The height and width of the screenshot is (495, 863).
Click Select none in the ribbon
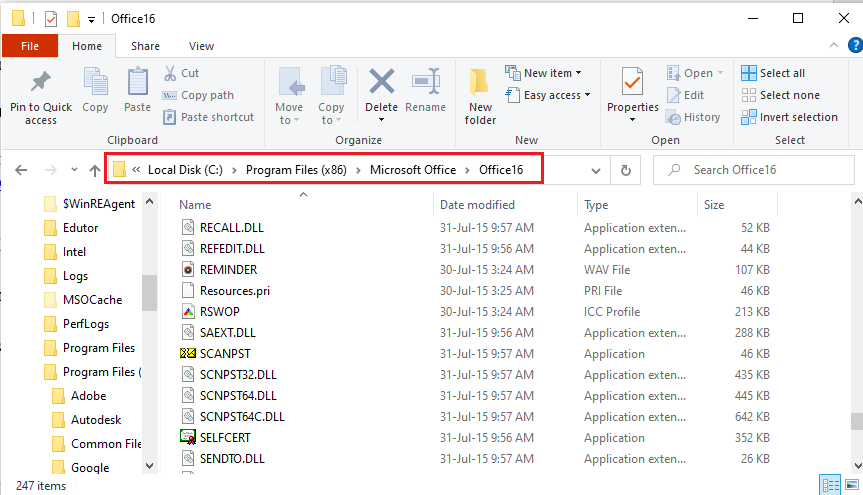(x=780, y=95)
